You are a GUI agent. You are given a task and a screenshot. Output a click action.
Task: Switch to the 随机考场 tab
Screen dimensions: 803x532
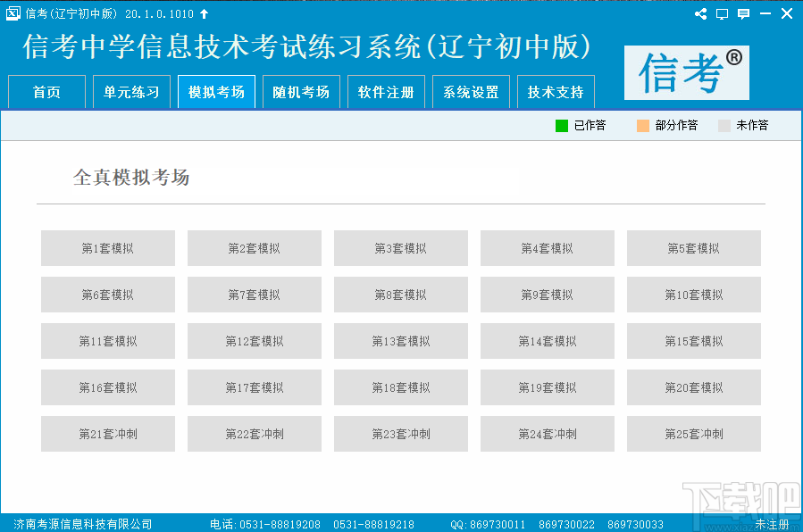click(x=301, y=92)
